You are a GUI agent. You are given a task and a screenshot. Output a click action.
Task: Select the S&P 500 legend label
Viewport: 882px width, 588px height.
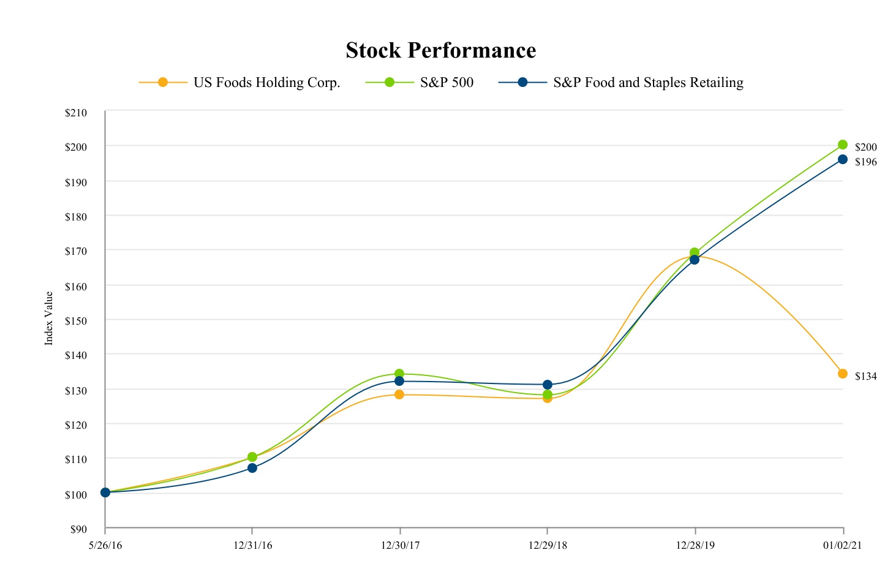(447, 83)
